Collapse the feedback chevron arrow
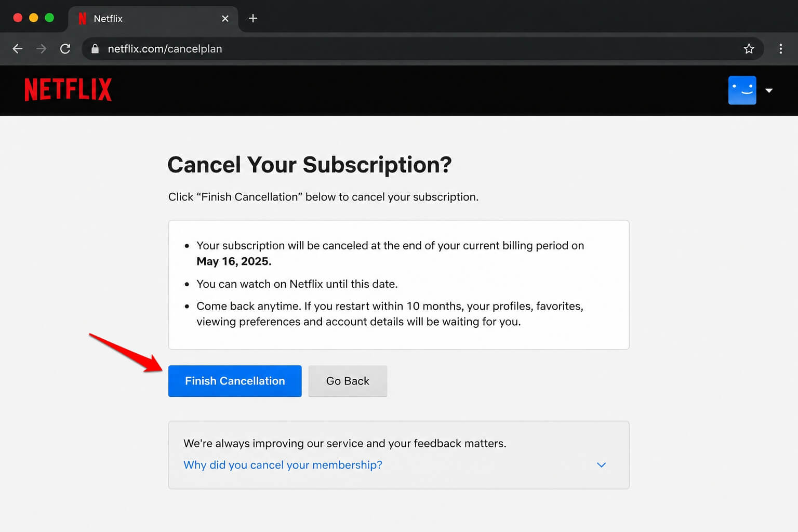 [601, 465]
